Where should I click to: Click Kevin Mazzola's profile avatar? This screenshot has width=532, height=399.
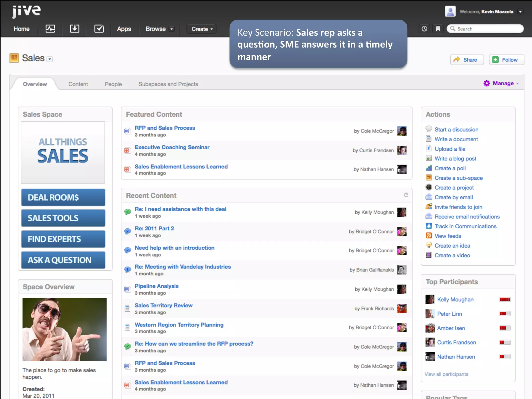tap(450, 11)
